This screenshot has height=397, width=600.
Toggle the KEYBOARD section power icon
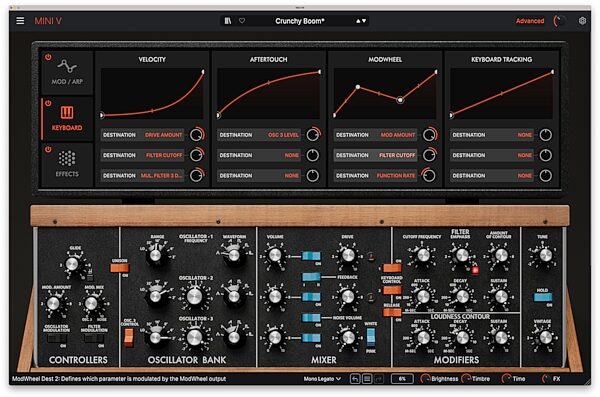point(48,103)
